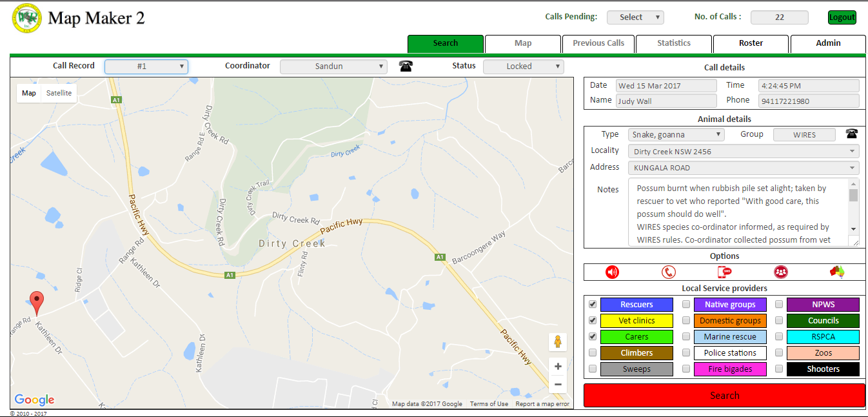Zoom out the map with minus button

558,384
